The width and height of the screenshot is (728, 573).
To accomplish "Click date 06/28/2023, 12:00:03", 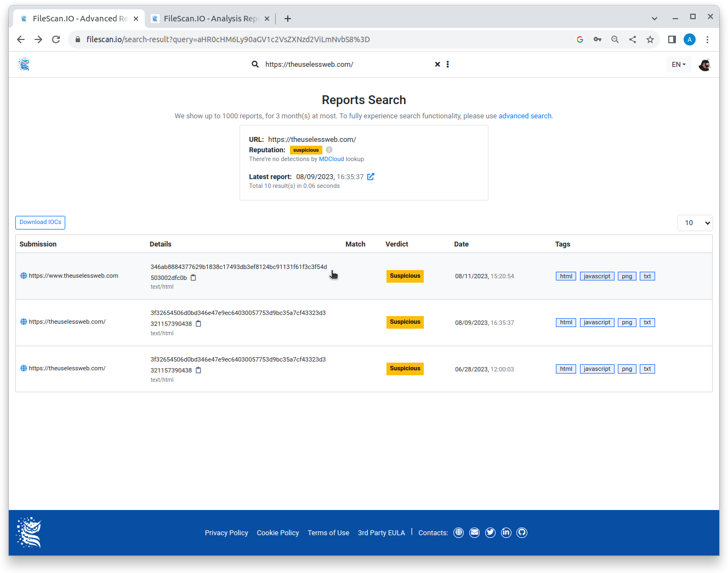I will (x=485, y=369).
